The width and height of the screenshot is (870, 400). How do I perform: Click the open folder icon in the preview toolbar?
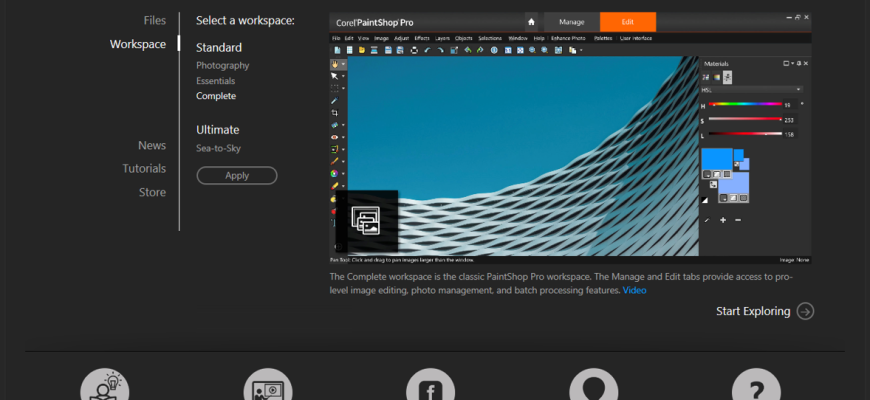point(362,50)
